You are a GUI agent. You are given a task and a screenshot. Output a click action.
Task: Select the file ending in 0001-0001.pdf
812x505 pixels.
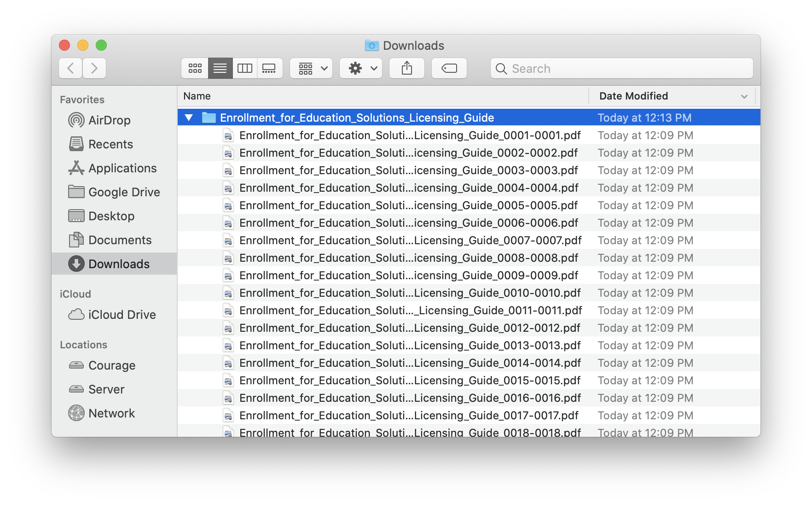click(x=469, y=135)
